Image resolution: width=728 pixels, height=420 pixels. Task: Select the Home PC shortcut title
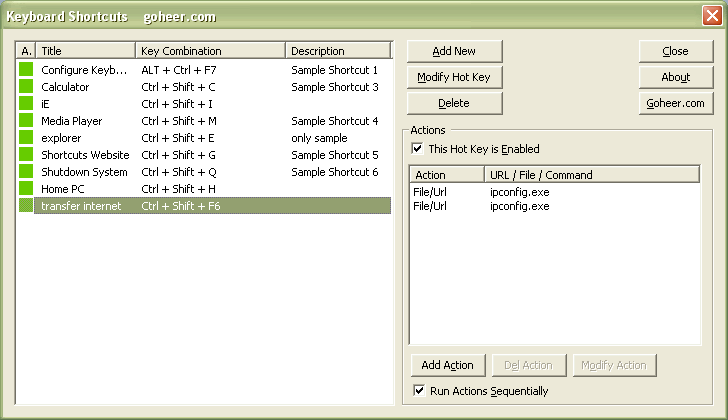click(x=63, y=189)
